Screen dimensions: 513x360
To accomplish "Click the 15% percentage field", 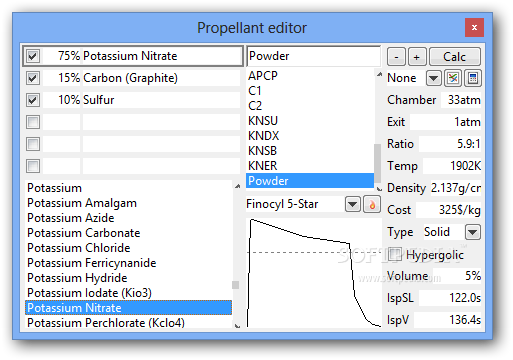I will coord(62,78).
